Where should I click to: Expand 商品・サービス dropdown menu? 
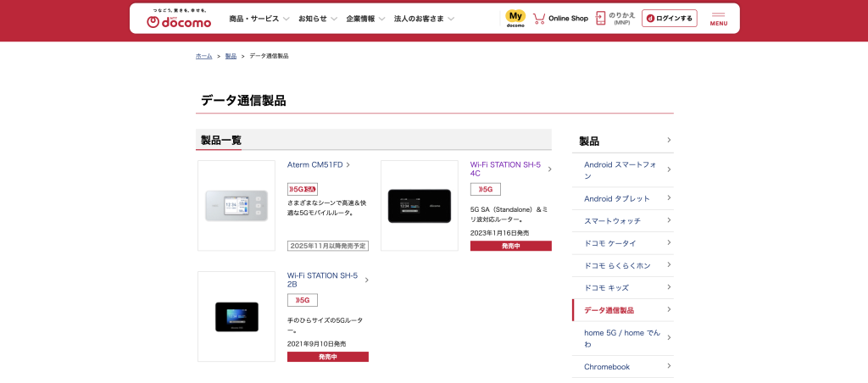tap(259, 19)
